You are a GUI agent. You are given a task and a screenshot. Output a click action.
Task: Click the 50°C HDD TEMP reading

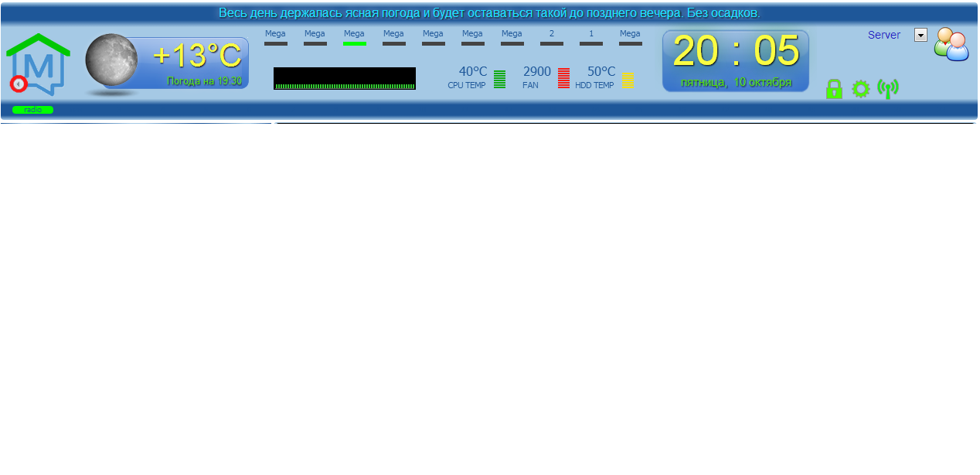click(x=601, y=72)
